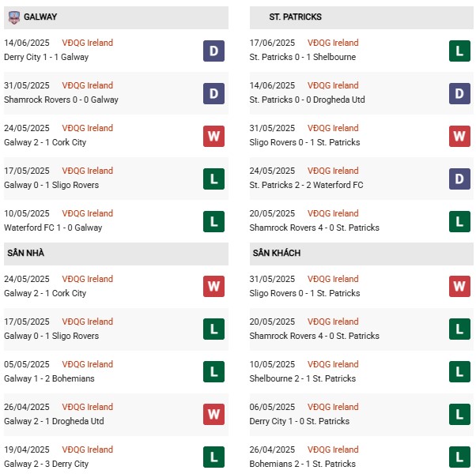Select the SÂN KHÁCH section header
This screenshot has width=476, height=474.
click(361, 254)
